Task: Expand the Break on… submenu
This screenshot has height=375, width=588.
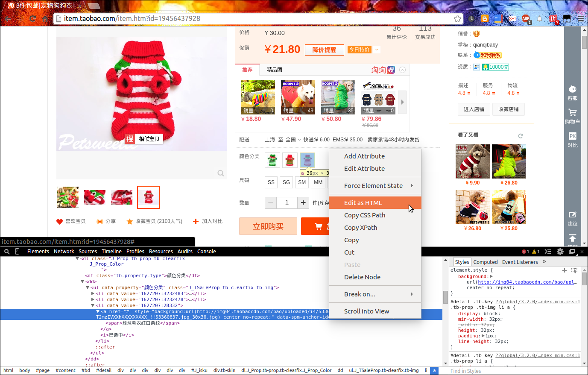Action: point(375,294)
